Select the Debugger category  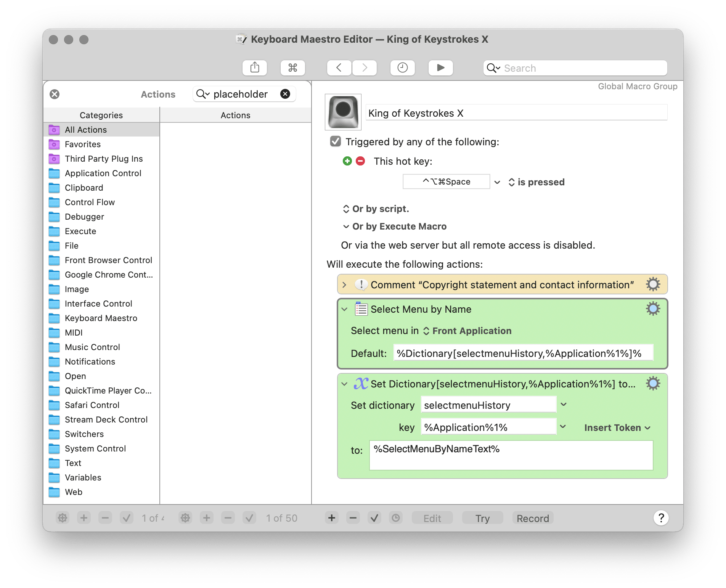(101, 217)
